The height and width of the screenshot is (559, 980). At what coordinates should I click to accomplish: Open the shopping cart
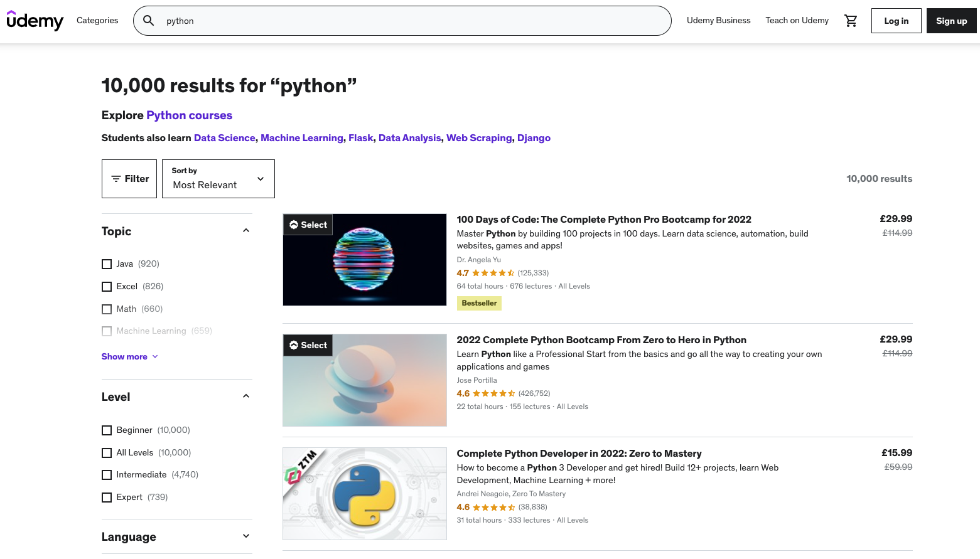(x=851, y=21)
